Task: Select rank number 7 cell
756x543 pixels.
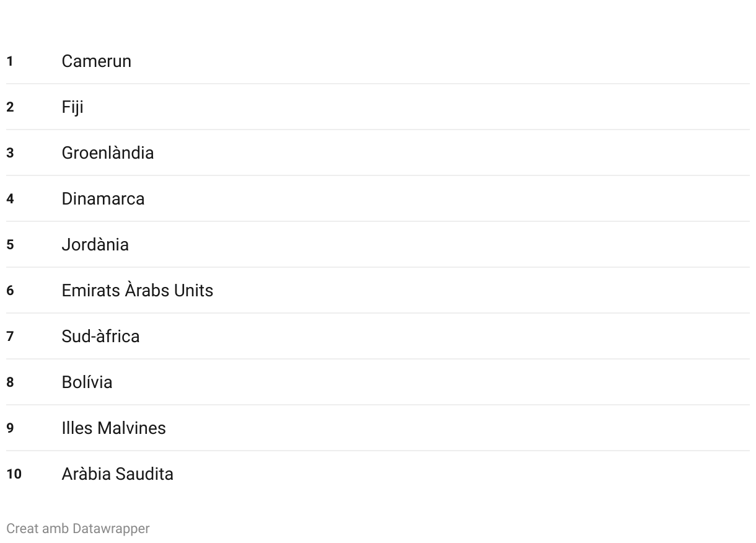Action: [10, 337]
